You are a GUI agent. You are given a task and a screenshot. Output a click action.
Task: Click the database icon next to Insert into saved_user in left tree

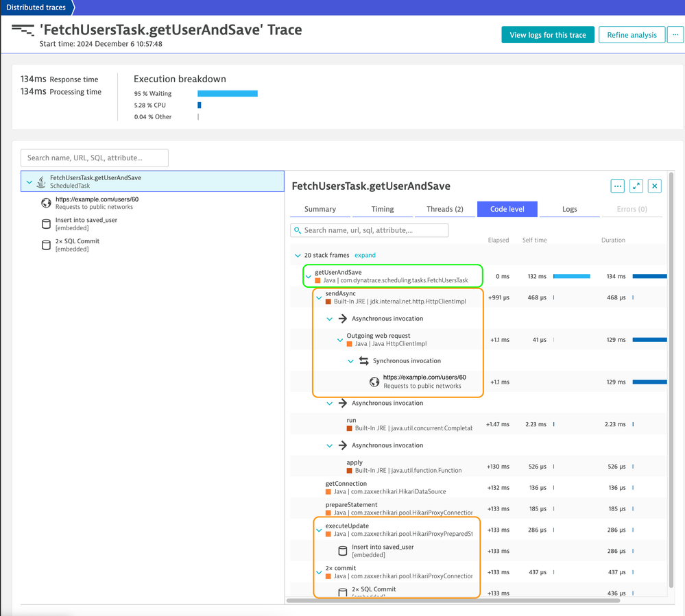coord(46,224)
